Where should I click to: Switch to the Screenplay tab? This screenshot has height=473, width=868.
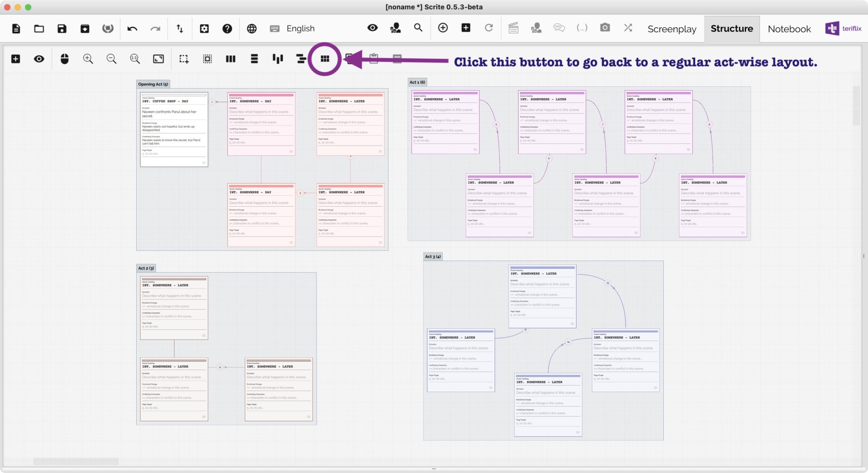(672, 29)
